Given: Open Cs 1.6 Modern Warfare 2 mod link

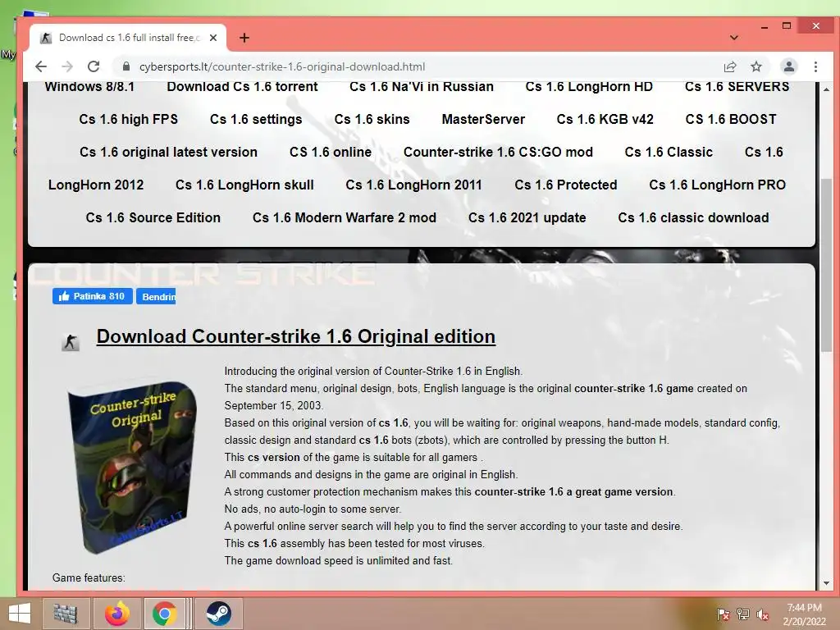Looking at the screenshot, I should tap(345, 217).
